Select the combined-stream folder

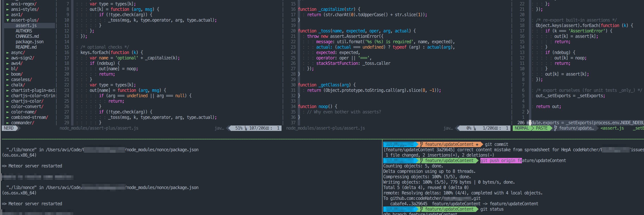pos(30,118)
